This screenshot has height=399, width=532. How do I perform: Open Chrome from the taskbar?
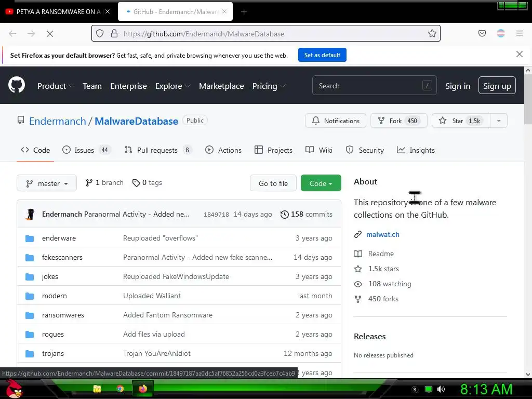(x=120, y=389)
